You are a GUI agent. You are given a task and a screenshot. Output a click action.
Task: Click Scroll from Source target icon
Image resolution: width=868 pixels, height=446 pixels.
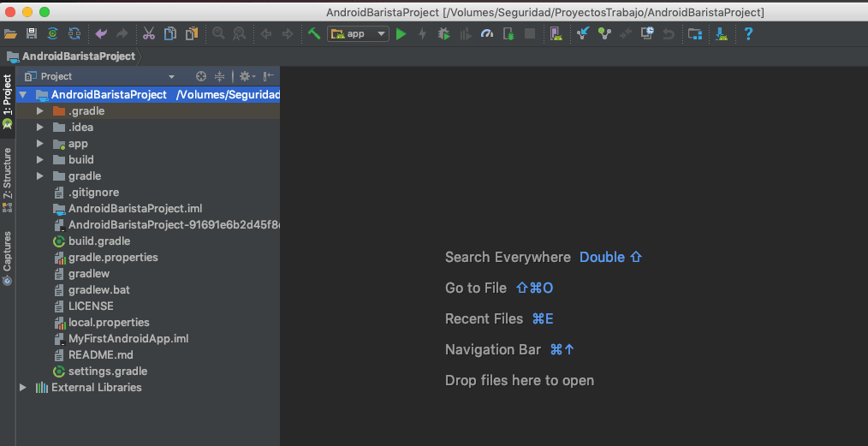coord(201,76)
